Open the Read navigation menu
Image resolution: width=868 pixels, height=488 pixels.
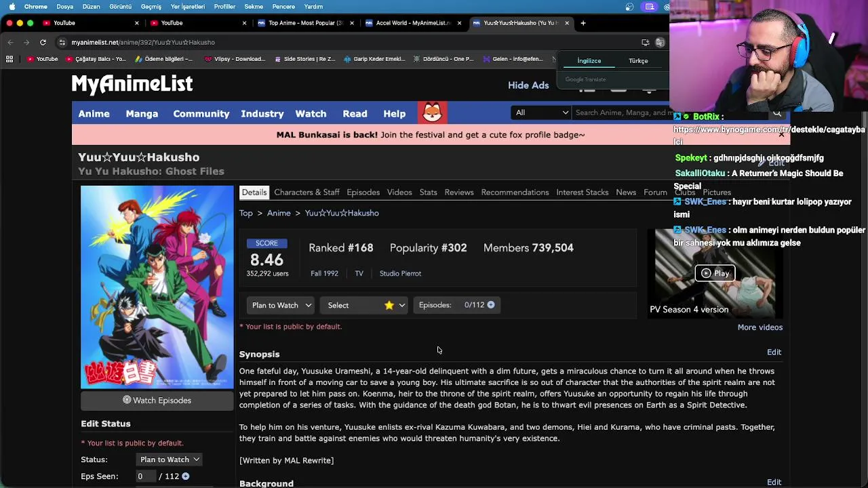coord(355,114)
